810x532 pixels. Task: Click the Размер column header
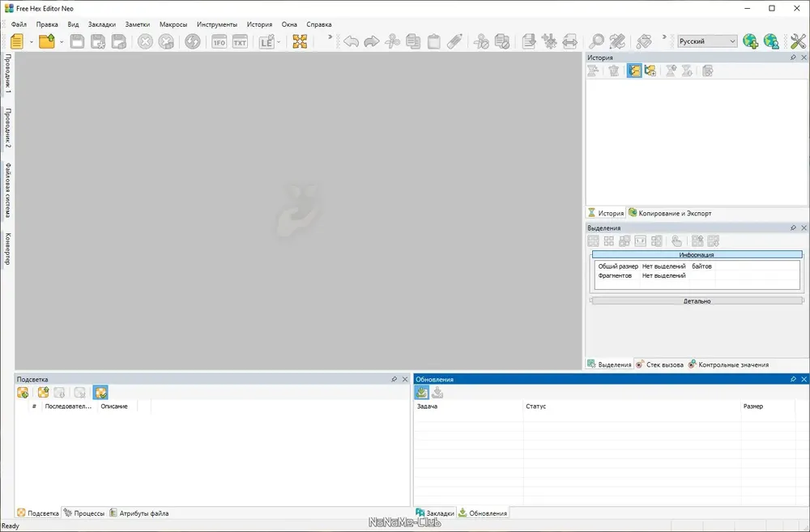768,406
